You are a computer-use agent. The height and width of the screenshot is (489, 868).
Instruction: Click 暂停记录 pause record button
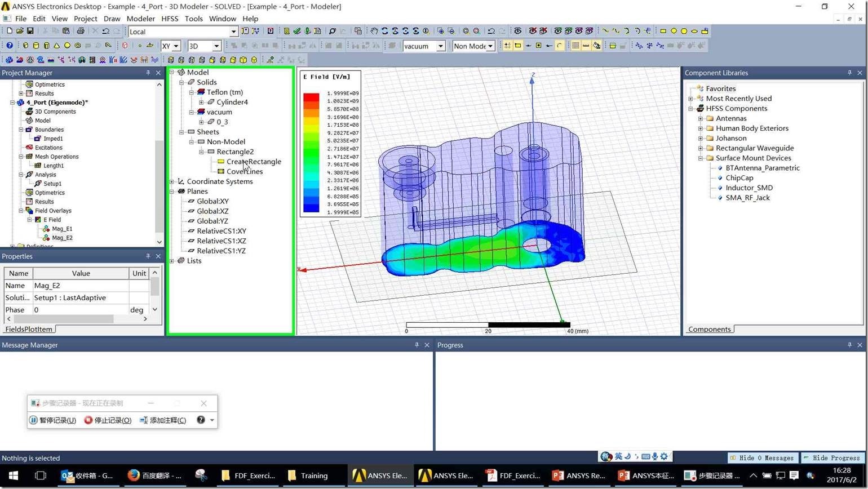[52, 420]
